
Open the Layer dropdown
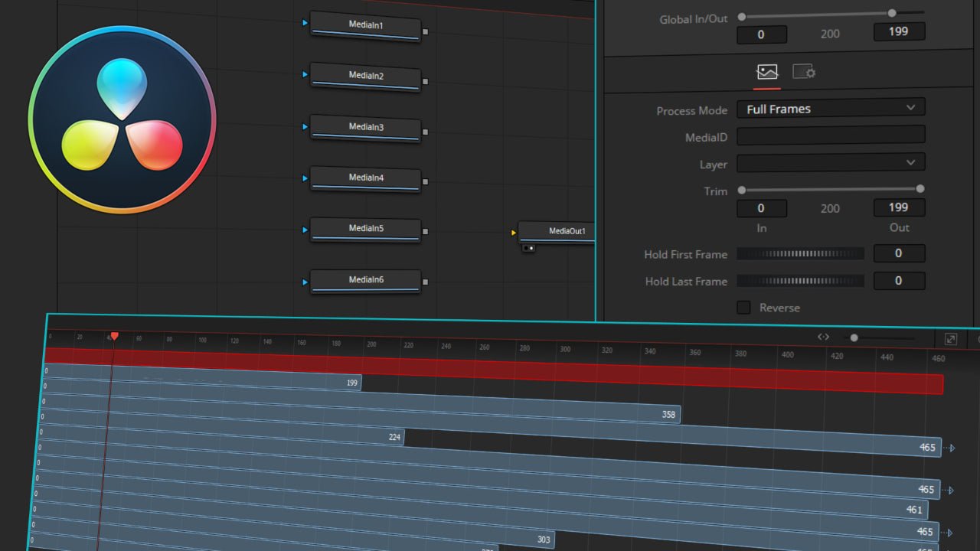(x=831, y=162)
